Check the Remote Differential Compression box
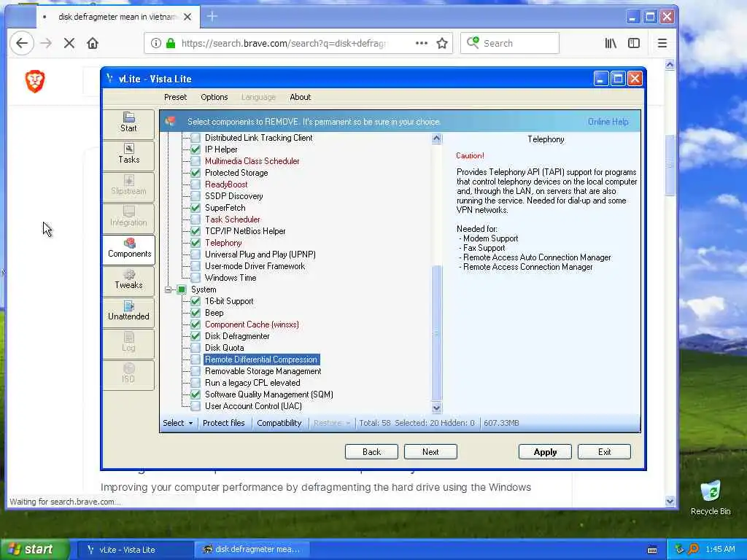Viewport: 747px width, 560px height. point(196,359)
